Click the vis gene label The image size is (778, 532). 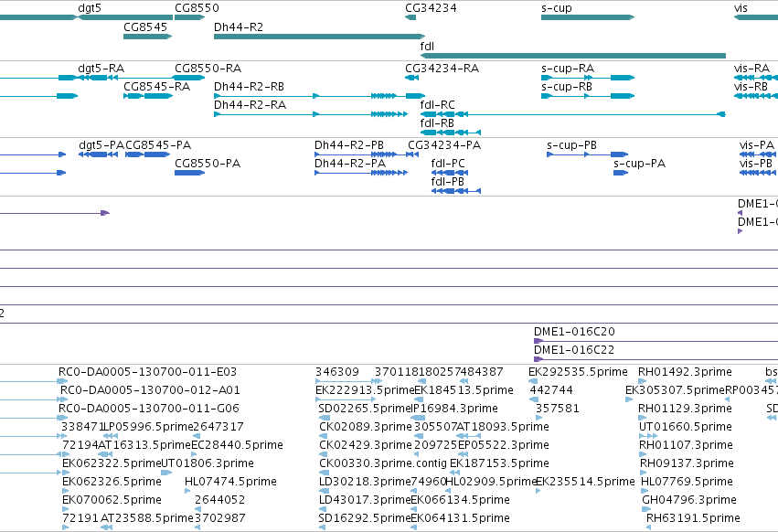[741, 8]
